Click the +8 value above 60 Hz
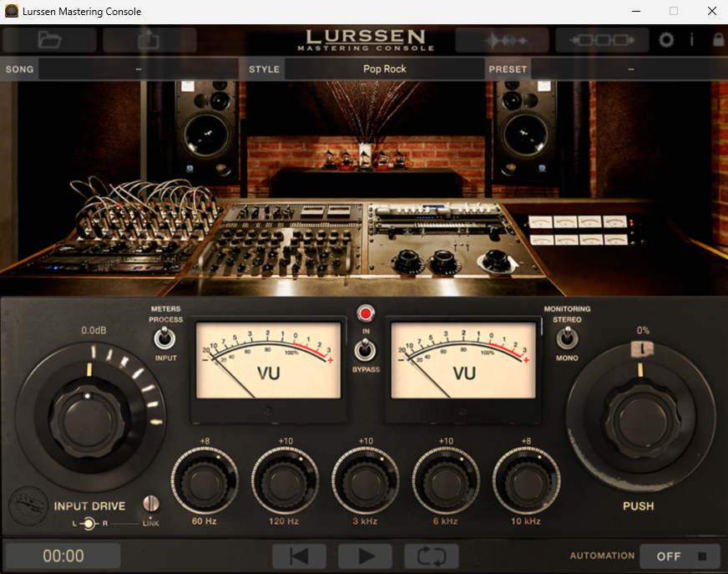728x574 pixels. tap(205, 440)
